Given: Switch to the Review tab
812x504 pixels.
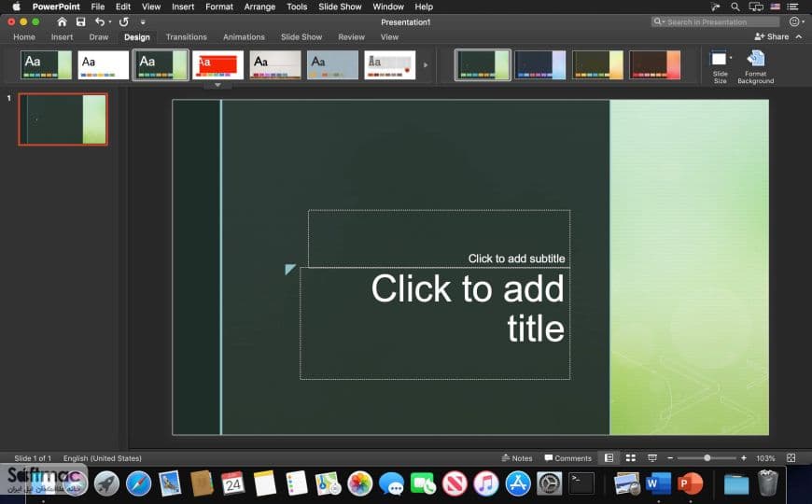Looking at the screenshot, I should (x=352, y=36).
